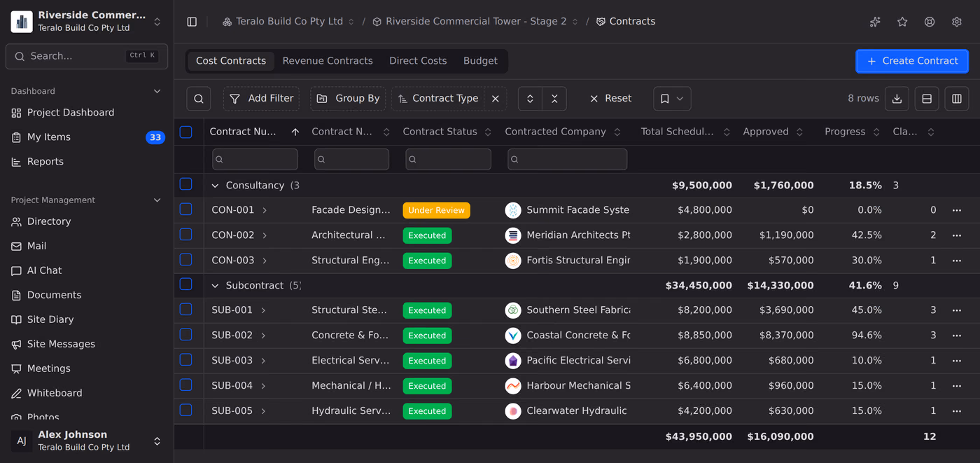Screen dimensions: 980x463
Task: Select the CON-001 row checkbox
Action: [x=185, y=209]
